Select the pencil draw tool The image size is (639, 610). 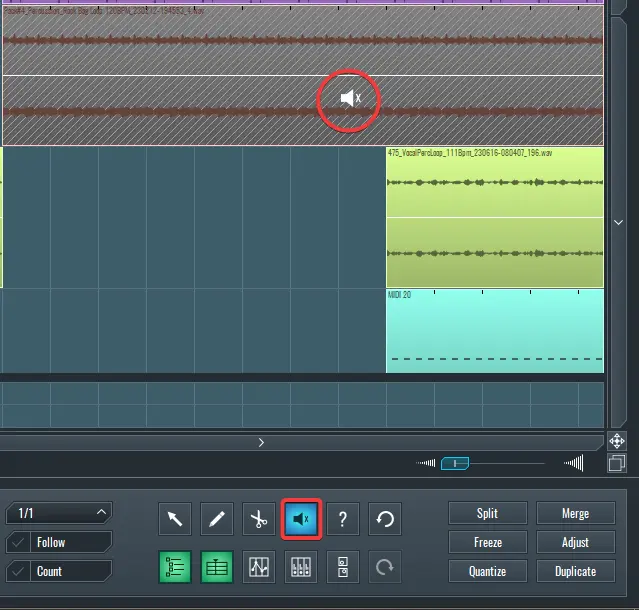pyautogui.click(x=217, y=519)
